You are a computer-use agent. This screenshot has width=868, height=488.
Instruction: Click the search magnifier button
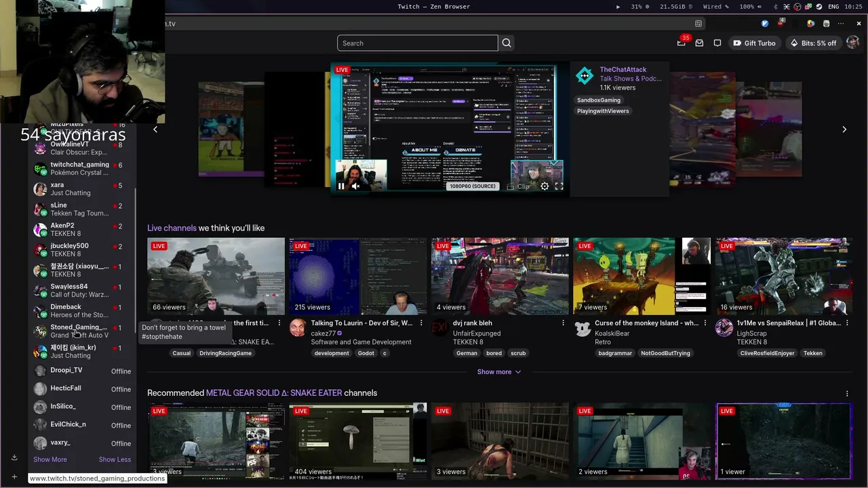point(506,43)
